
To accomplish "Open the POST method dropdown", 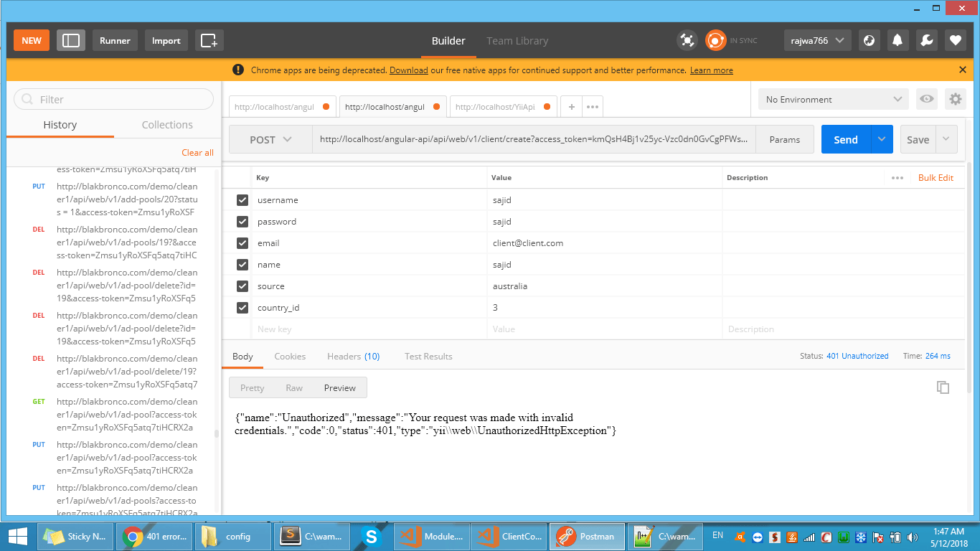I will tap(270, 140).
